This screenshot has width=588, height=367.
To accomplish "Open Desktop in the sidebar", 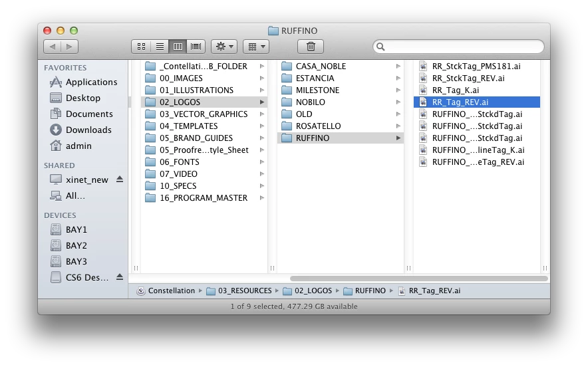I will (x=75, y=98).
